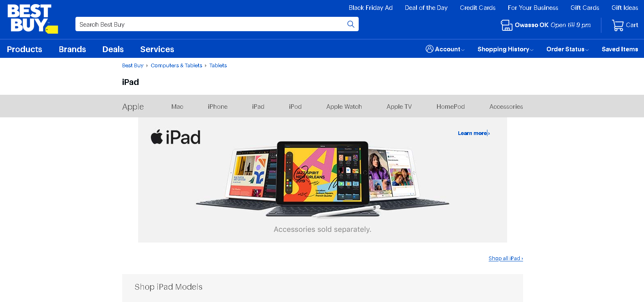The image size is (644, 302).
Task: Click the Account user profile icon
Action: click(x=429, y=49)
